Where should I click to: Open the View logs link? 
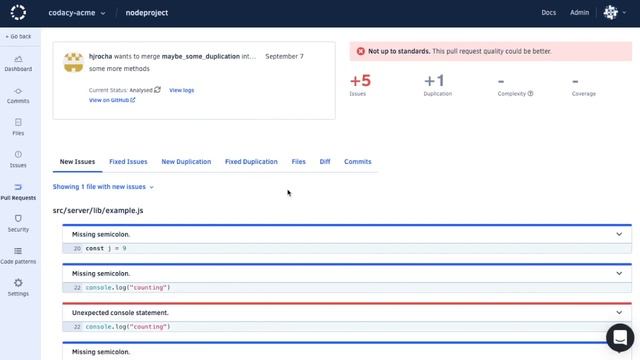(182, 90)
